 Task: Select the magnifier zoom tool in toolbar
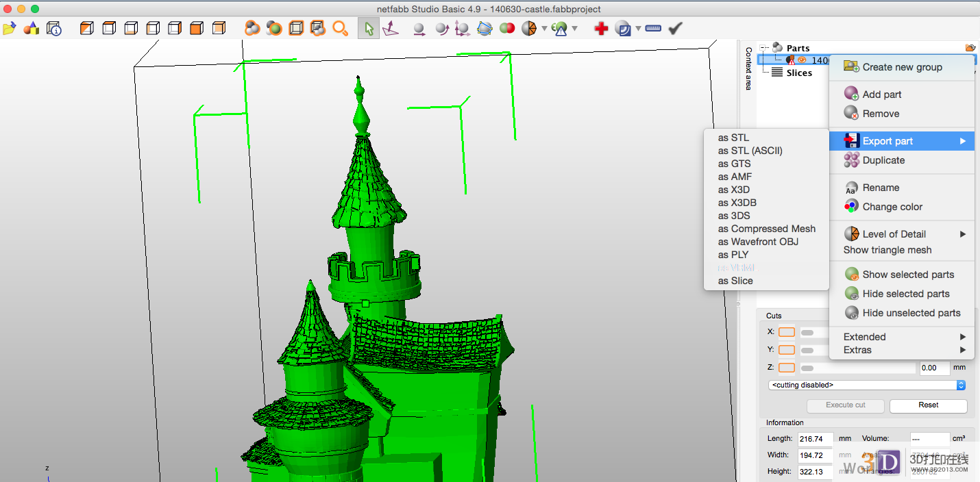(x=340, y=29)
